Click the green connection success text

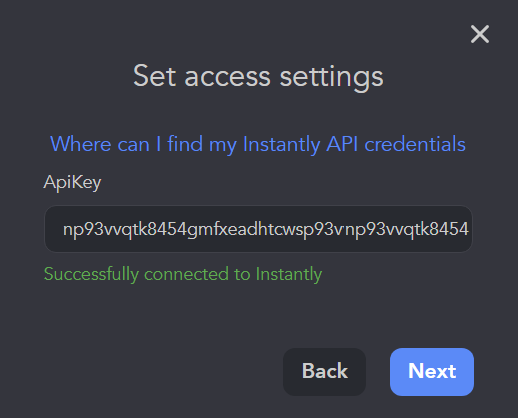[183, 274]
